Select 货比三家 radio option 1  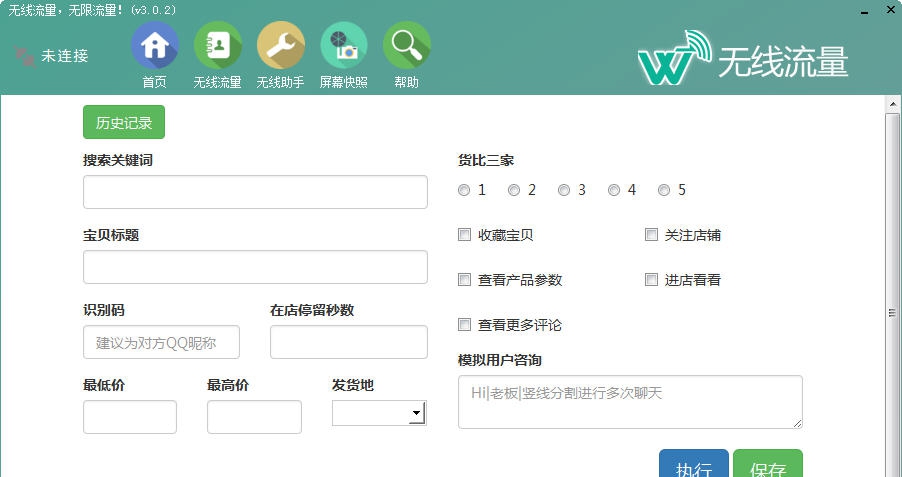[464, 190]
